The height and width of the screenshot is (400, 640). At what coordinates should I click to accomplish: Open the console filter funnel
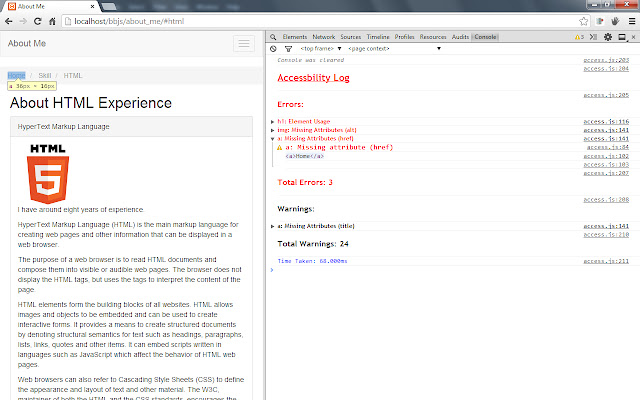click(288, 49)
